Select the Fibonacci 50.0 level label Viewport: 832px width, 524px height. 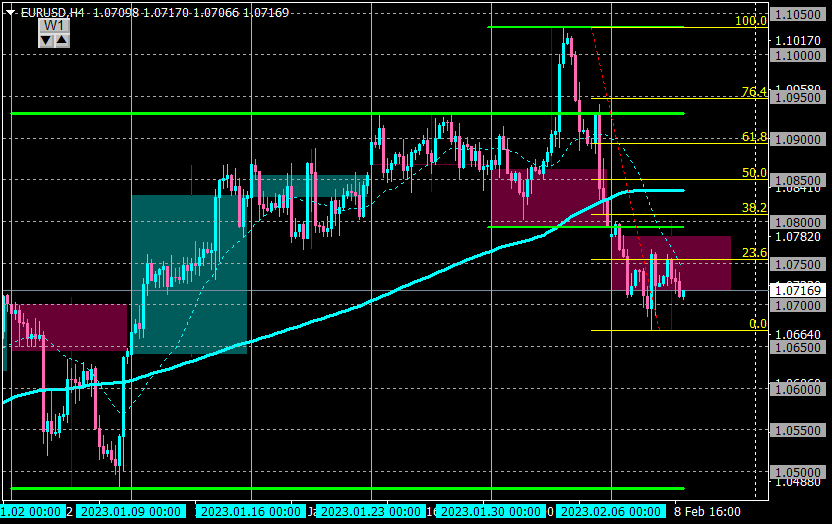click(x=753, y=173)
